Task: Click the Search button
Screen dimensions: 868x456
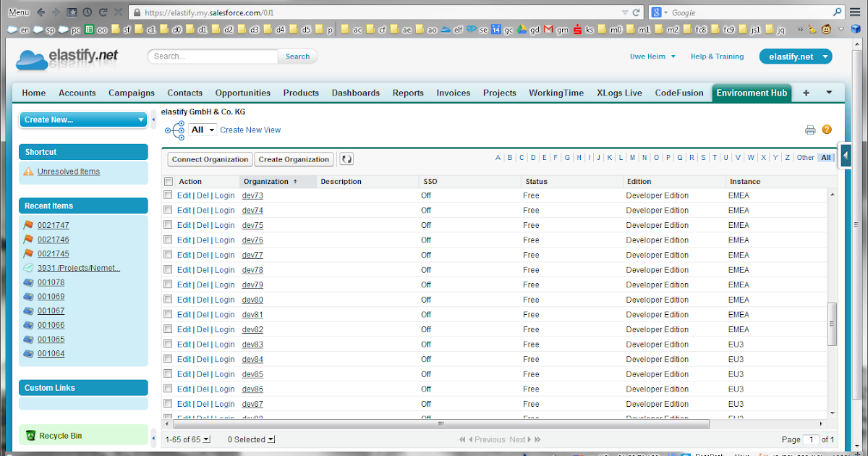Action: pos(298,56)
